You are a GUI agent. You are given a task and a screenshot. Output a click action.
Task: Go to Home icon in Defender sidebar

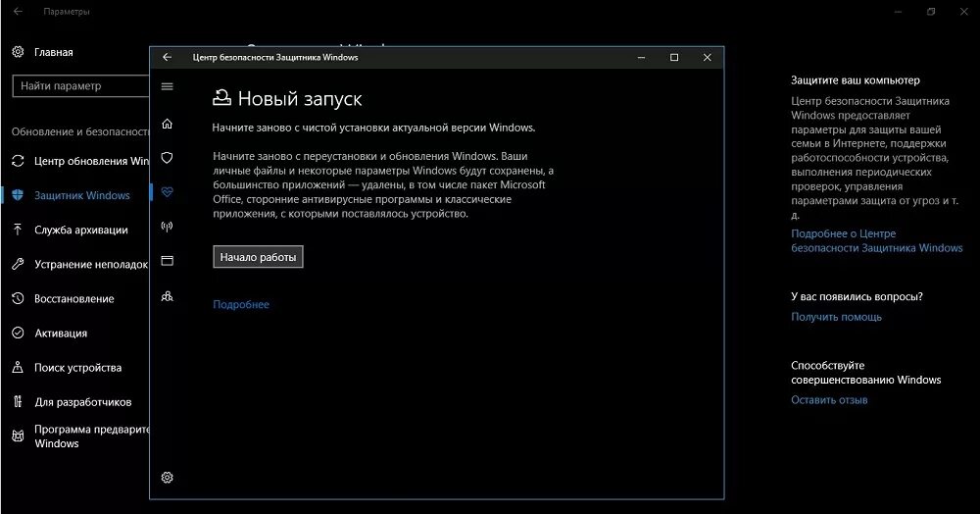pyautogui.click(x=167, y=124)
